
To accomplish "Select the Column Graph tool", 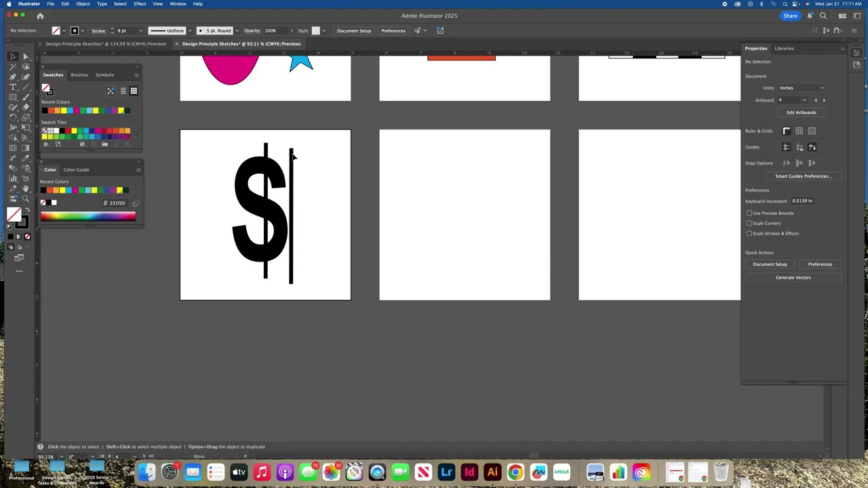I will tap(13, 178).
